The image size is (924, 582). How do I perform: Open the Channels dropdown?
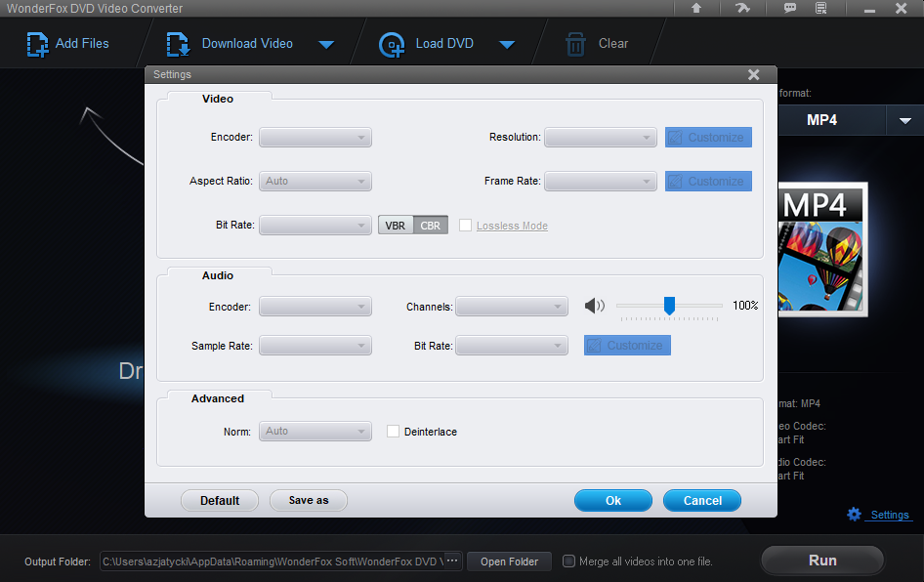(512, 307)
